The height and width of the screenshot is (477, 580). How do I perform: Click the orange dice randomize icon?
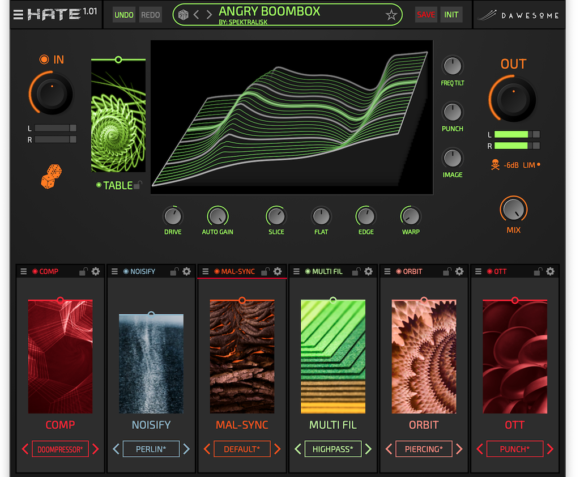click(51, 176)
